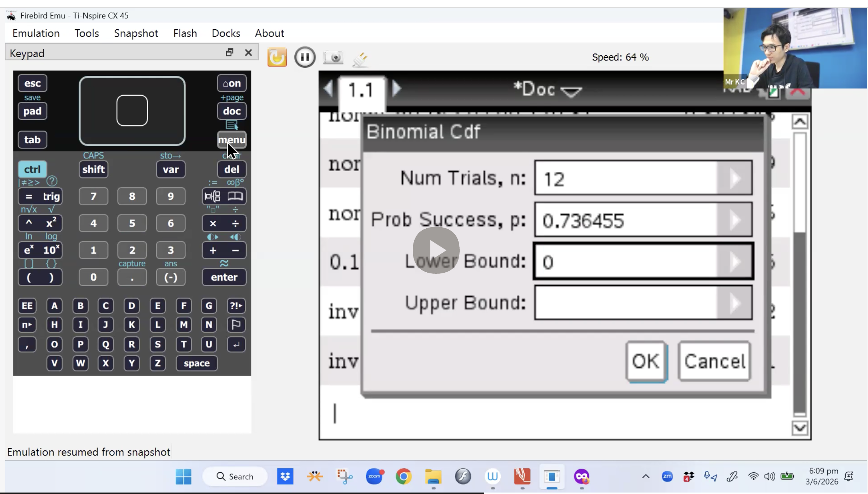
Task: Click the flag key
Action: pyautogui.click(x=236, y=325)
